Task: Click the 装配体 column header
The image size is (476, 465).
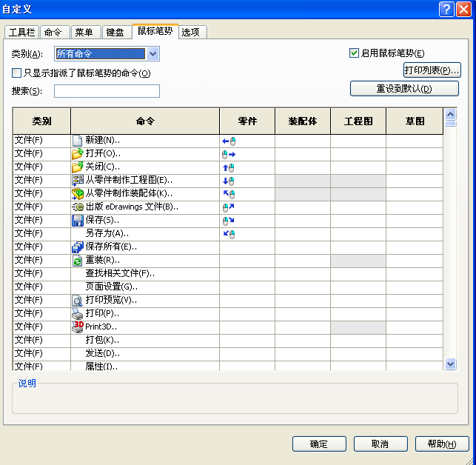Action: point(303,121)
